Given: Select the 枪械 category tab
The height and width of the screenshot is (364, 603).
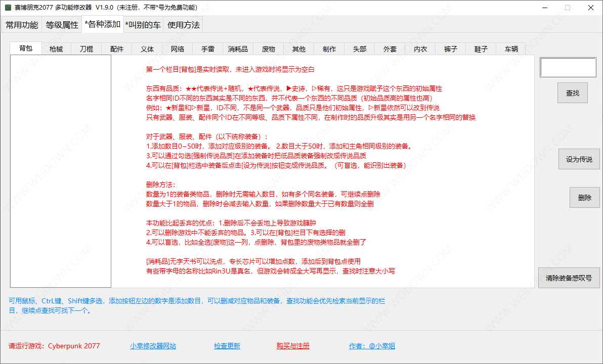Looking at the screenshot, I should coord(56,49).
